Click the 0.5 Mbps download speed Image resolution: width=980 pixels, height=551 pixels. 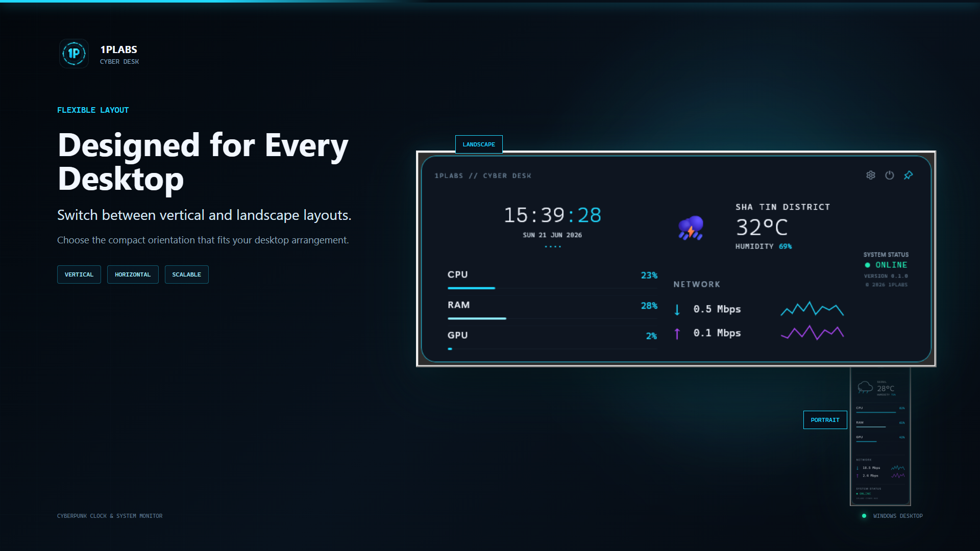[x=717, y=309]
